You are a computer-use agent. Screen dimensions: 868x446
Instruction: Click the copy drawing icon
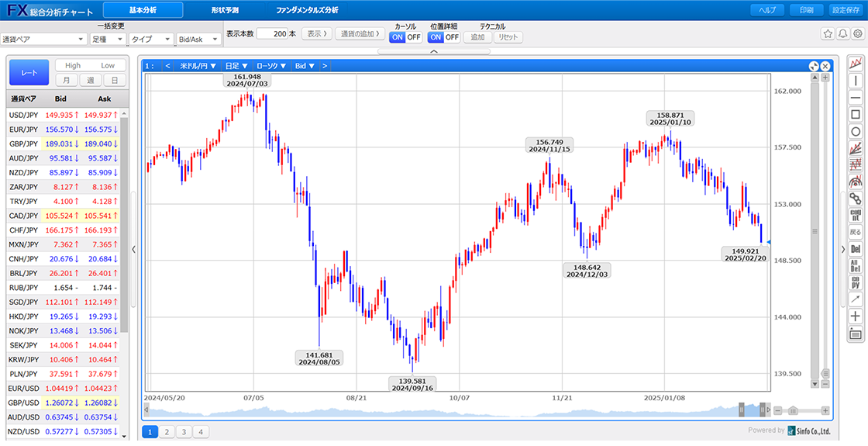(x=856, y=282)
